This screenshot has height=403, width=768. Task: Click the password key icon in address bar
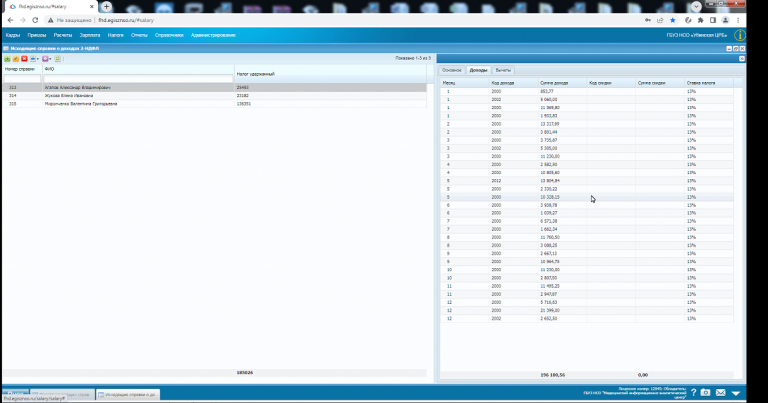[648, 20]
